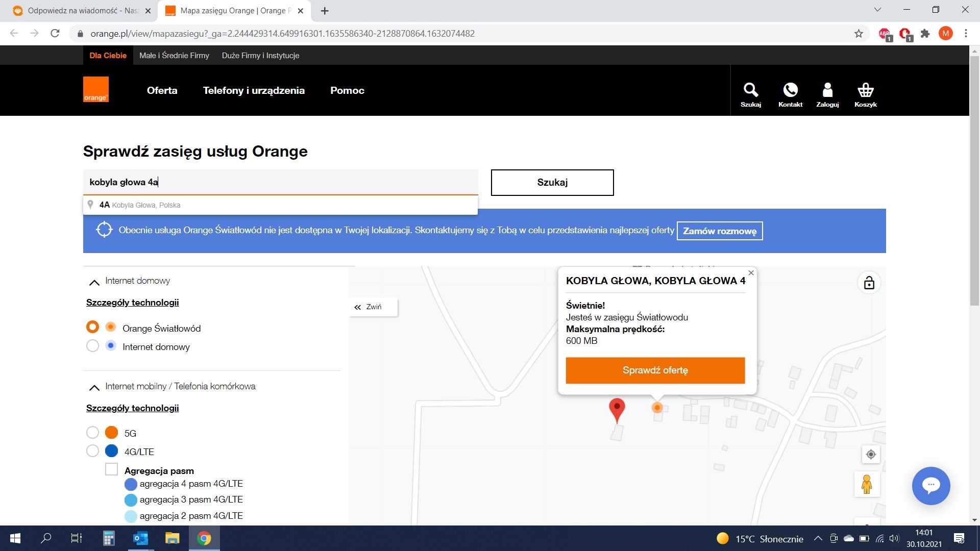Select the 5G radio button
Viewport: 980px width, 551px height.
92,433
